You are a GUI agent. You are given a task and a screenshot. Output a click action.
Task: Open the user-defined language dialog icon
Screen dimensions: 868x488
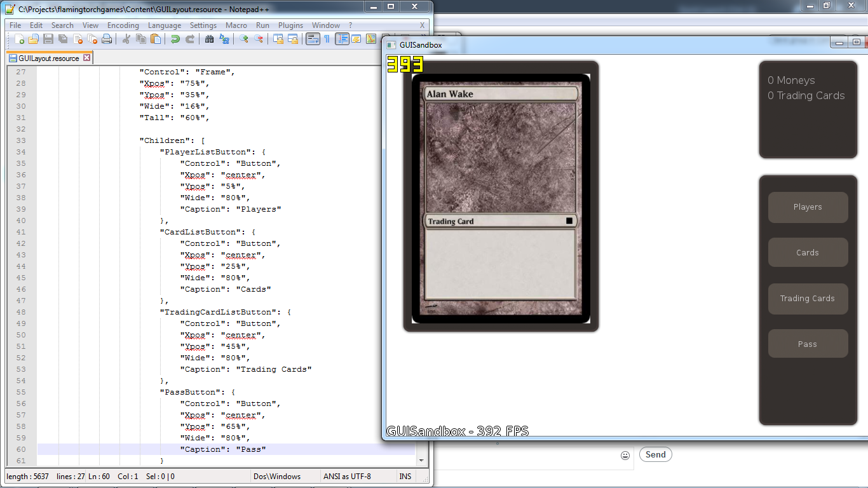click(356, 39)
